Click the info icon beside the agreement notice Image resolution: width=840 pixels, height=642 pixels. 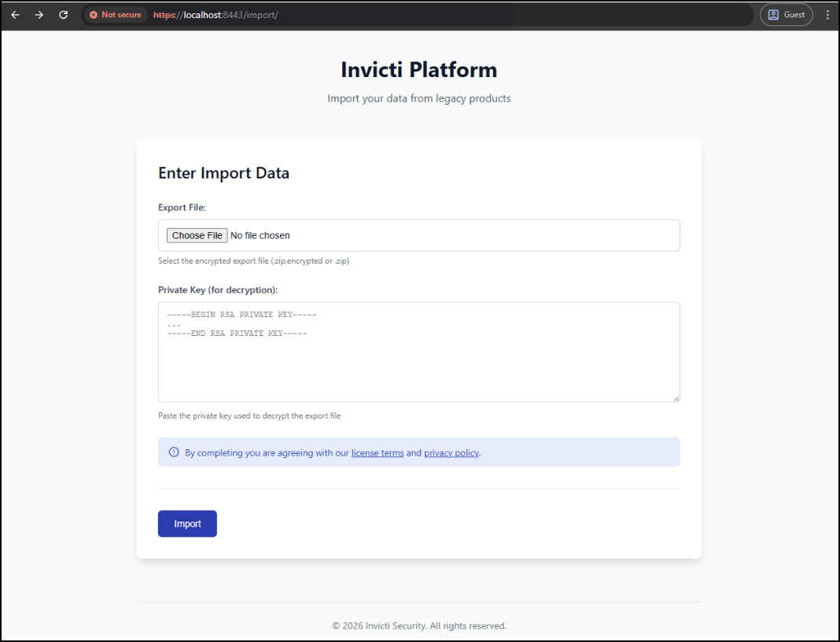click(x=173, y=452)
